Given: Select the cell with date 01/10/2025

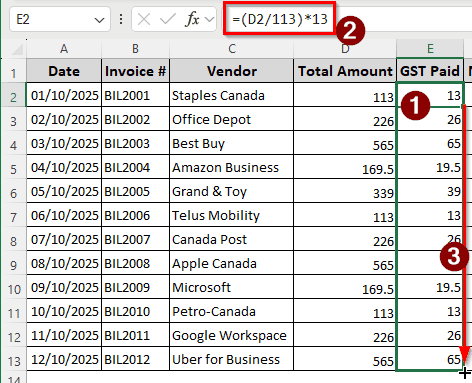Looking at the screenshot, I should tap(64, 95).
